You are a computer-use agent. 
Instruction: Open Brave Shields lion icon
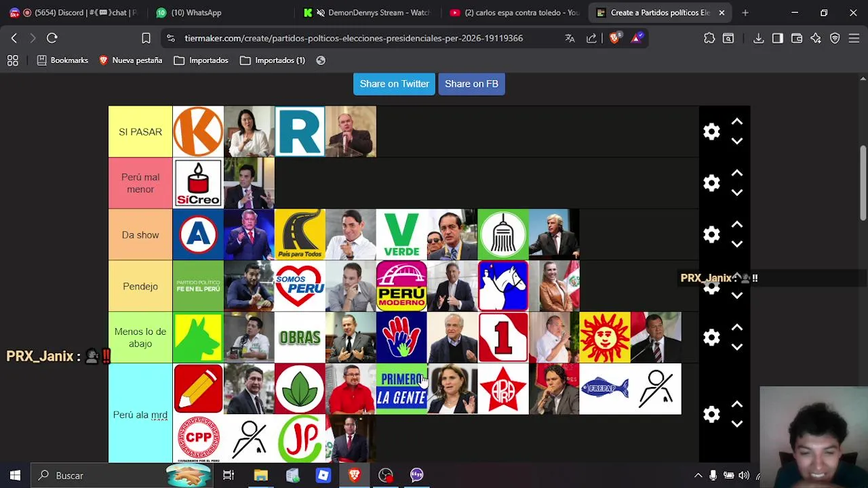tap(614, 38)
